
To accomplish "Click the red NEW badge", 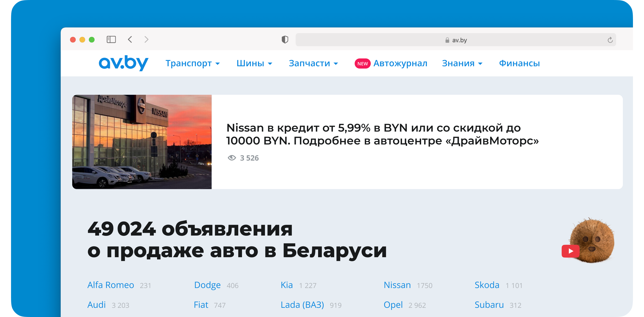I will click(x=362, y=63).
